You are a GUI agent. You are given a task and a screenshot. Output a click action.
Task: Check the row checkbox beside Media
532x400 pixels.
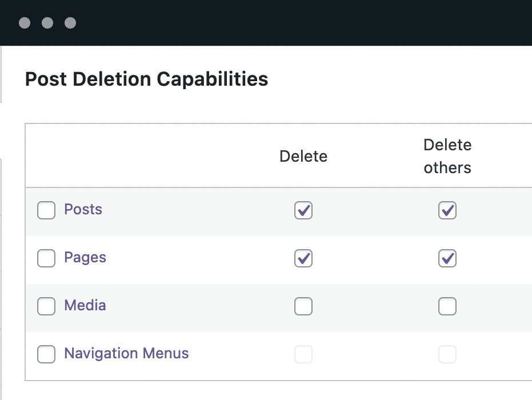(x=46, y=306)
